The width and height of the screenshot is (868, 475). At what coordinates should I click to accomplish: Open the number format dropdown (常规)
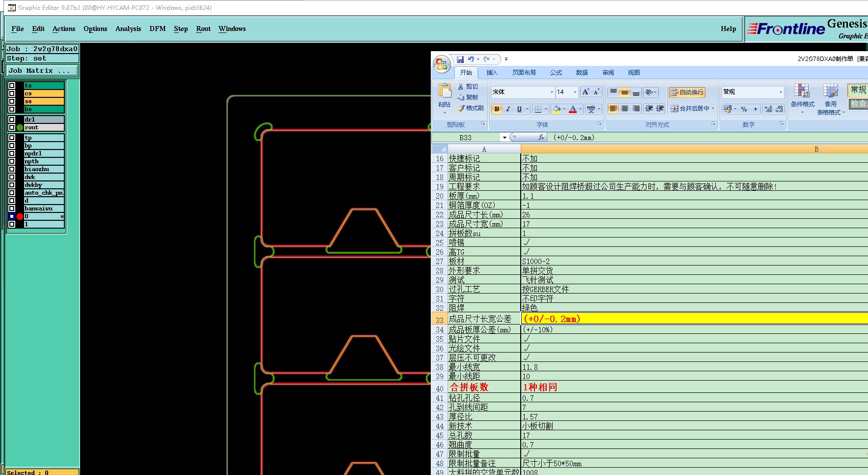coord(781,92)
